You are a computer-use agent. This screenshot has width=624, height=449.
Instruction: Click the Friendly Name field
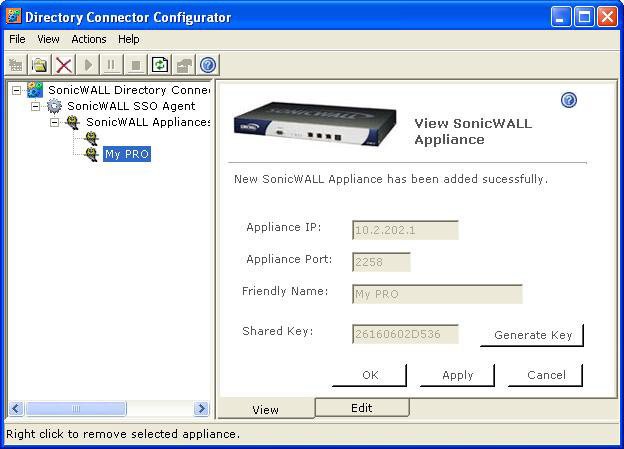point(437,294)
